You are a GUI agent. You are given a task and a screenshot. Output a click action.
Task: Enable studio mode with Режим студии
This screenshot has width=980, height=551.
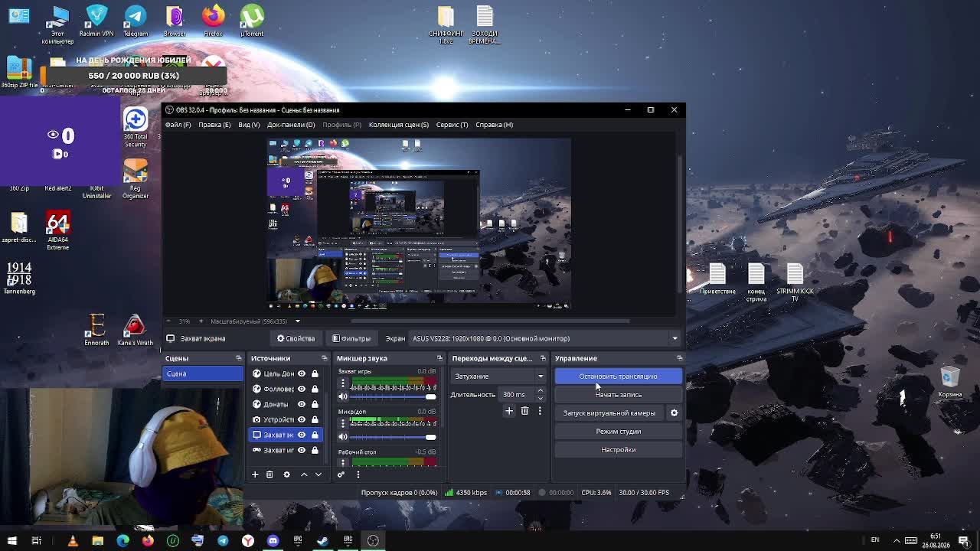point(618,432)
